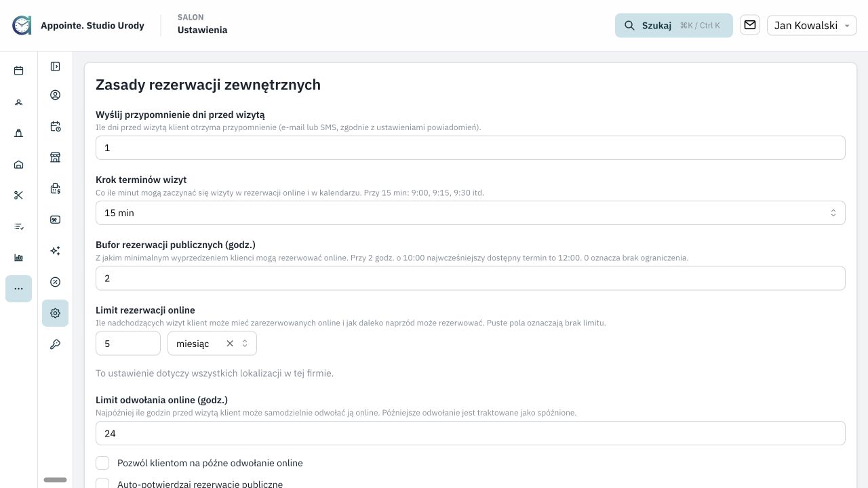Open the storefront shop icon
Image resolution: width=868 pixels, height=488 pixels.
click(x=55, y=157)
